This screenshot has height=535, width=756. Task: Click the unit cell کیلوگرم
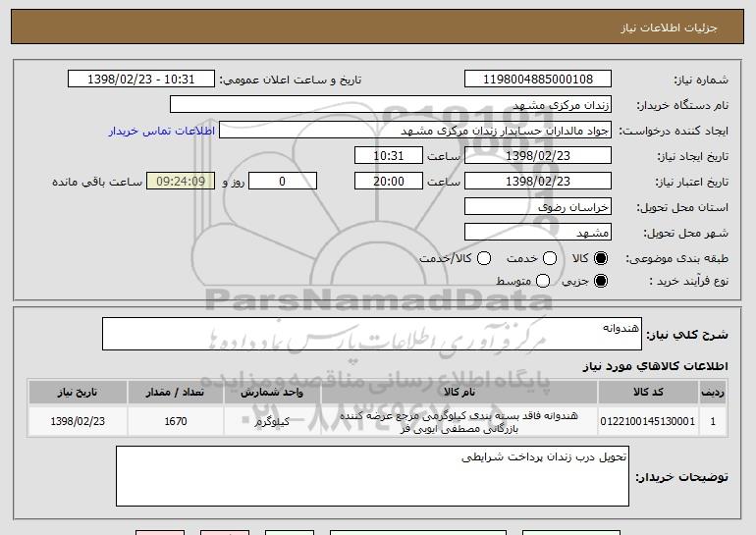[272, 421]
